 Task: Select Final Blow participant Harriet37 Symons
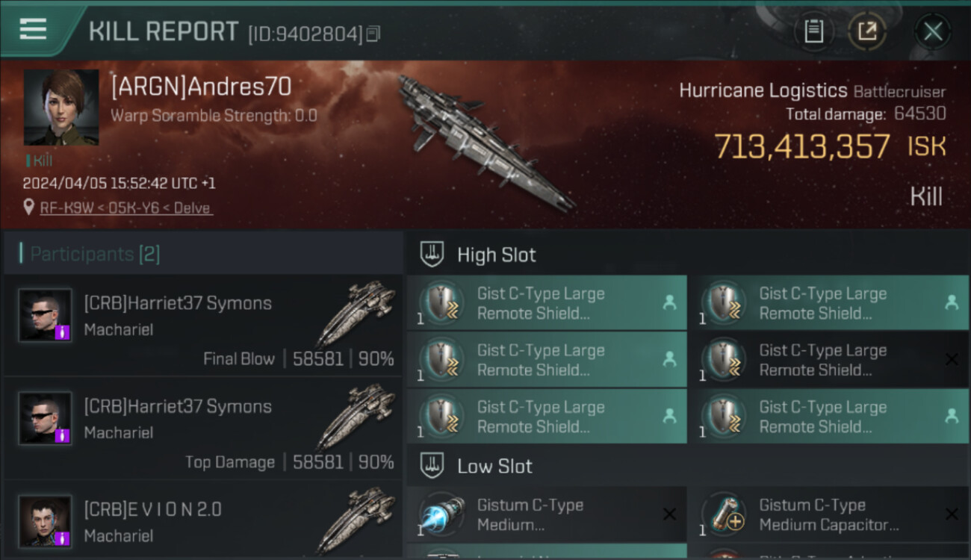pos(203,326)
